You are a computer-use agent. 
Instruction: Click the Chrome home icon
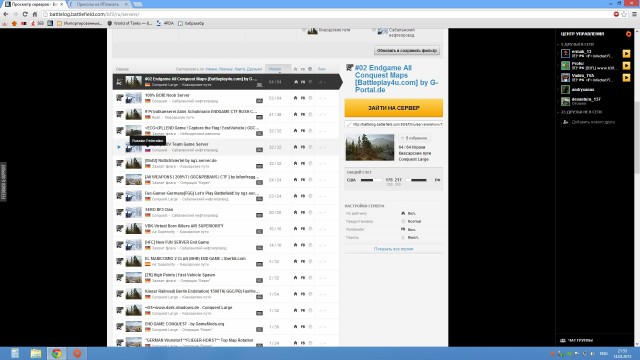tap(35, 14)
